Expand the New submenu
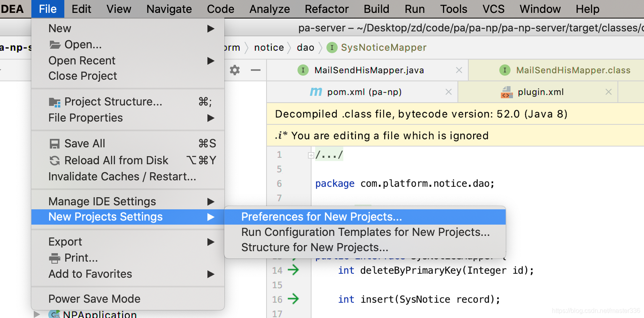Viewport: 644px width, 318px height. tap(128, 29)
